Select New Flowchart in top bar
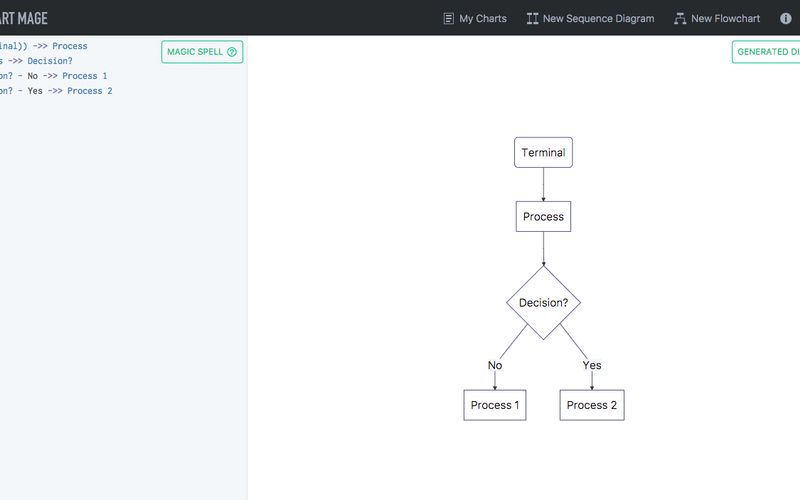 [x=717, y=19]
